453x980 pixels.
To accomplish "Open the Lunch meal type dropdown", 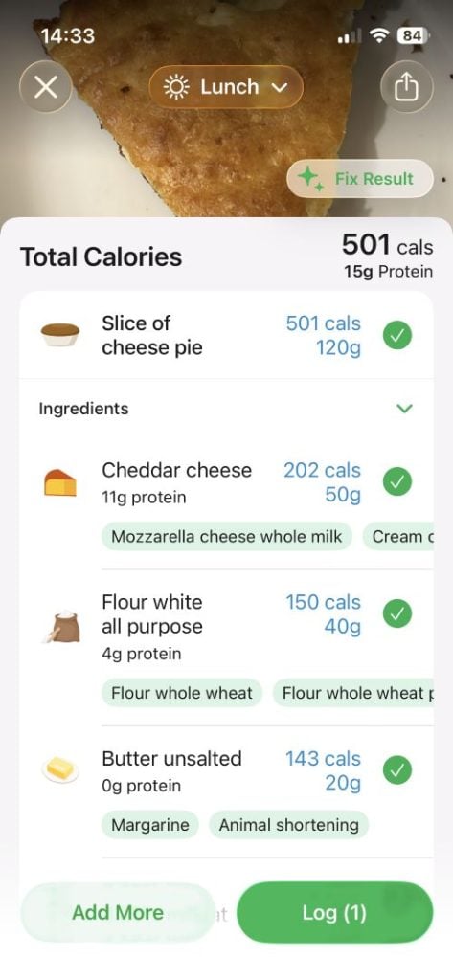I will coord(226,87).
